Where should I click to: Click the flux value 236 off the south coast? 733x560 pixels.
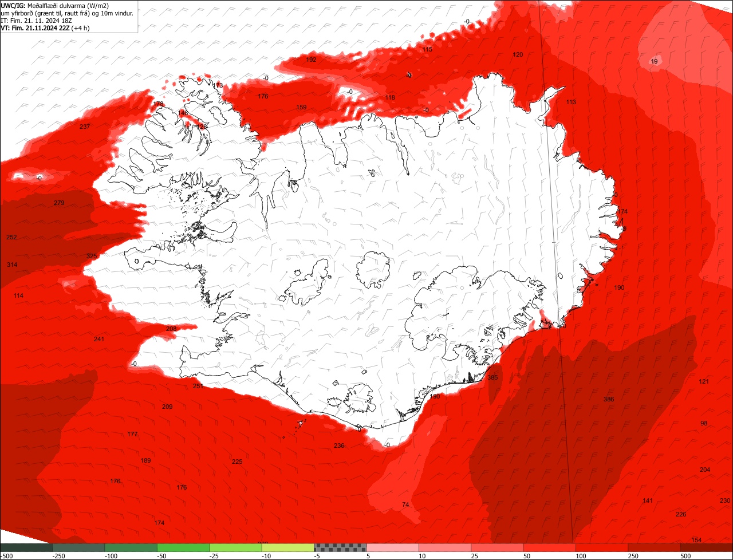[339, 445]
